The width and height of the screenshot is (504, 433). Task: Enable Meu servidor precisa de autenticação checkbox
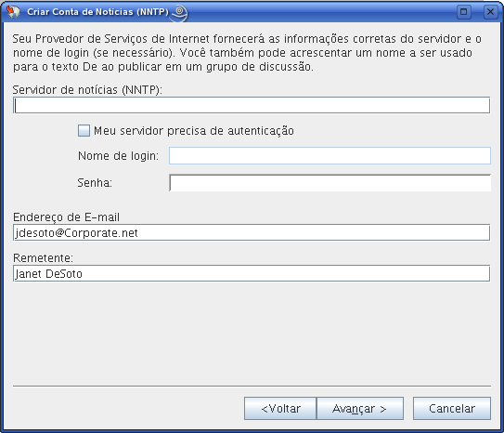pos(84,131)
